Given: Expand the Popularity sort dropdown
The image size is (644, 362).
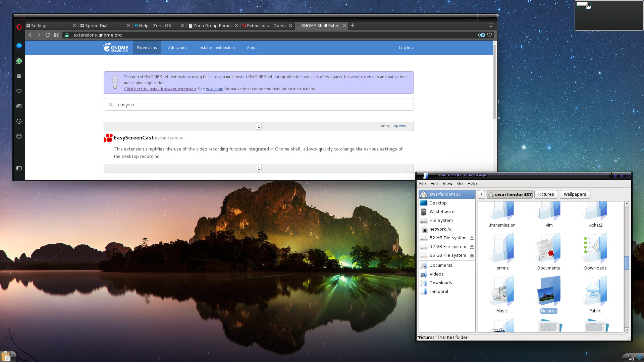Looking at the screenshot, I should tap(400, 126).
